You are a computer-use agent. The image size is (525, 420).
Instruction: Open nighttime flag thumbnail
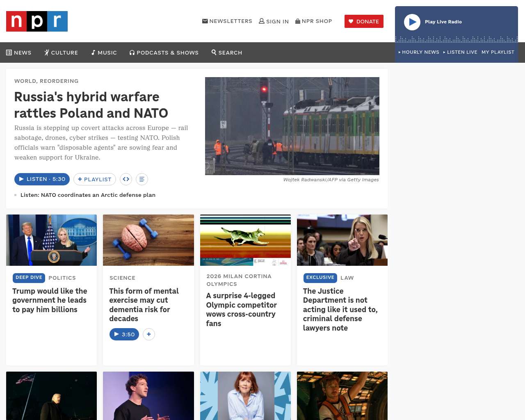tap(52, 396)
